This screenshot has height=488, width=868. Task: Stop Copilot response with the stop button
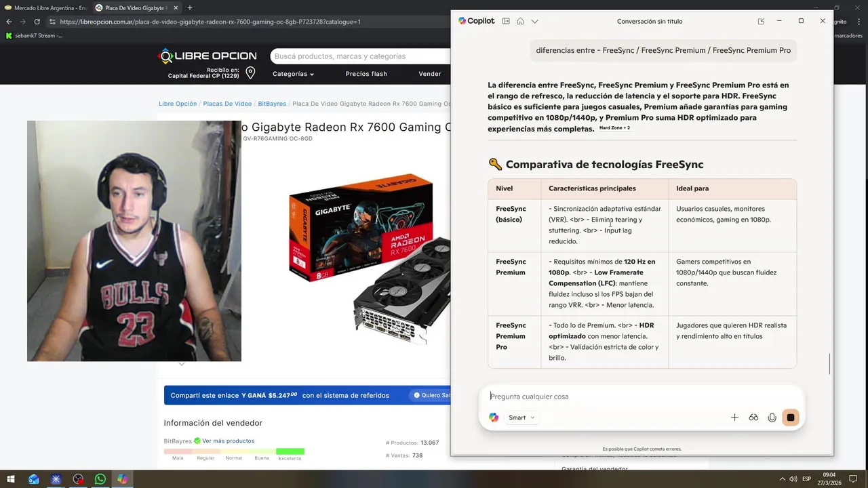pos(790,418)
